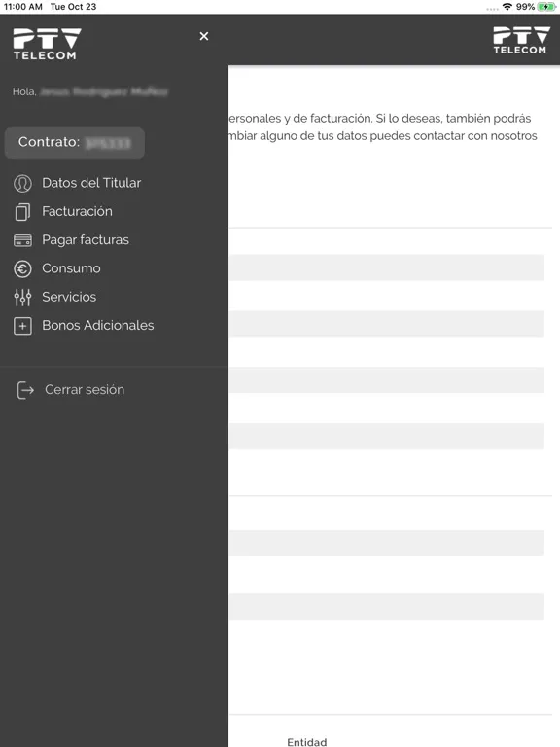Open the Contrato selector button

pos(74,142)
